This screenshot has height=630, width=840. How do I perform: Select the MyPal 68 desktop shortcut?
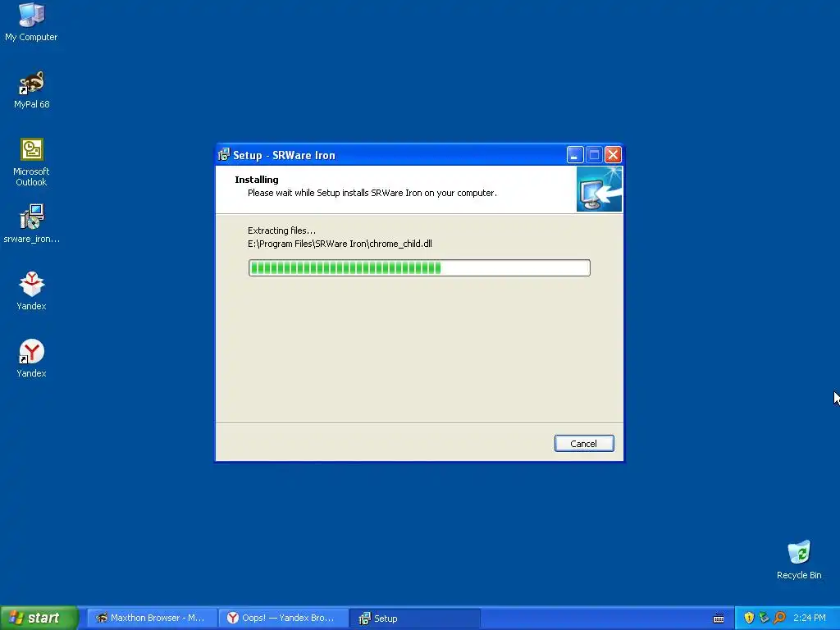point(31,89)
